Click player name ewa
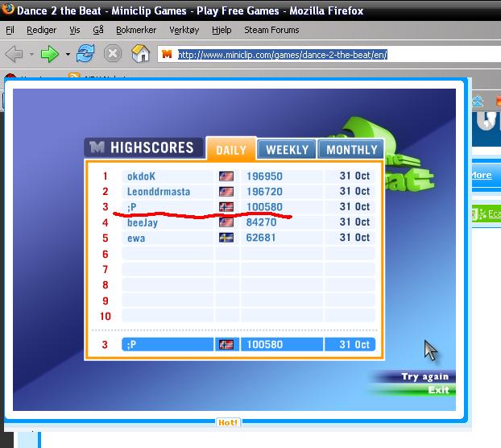Image resolution: width=501 pixels, height=448 pixels. [136, 239]
